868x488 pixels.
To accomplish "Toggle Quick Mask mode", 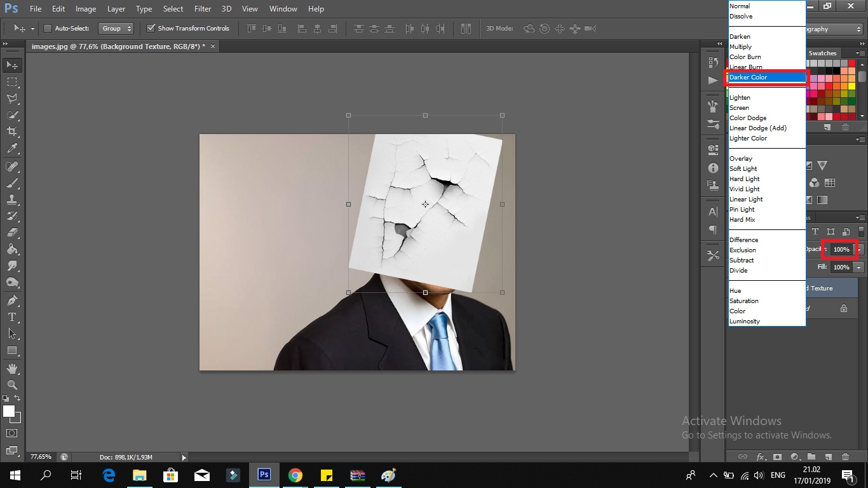I will pyautogui.click(x=12, y=433).
